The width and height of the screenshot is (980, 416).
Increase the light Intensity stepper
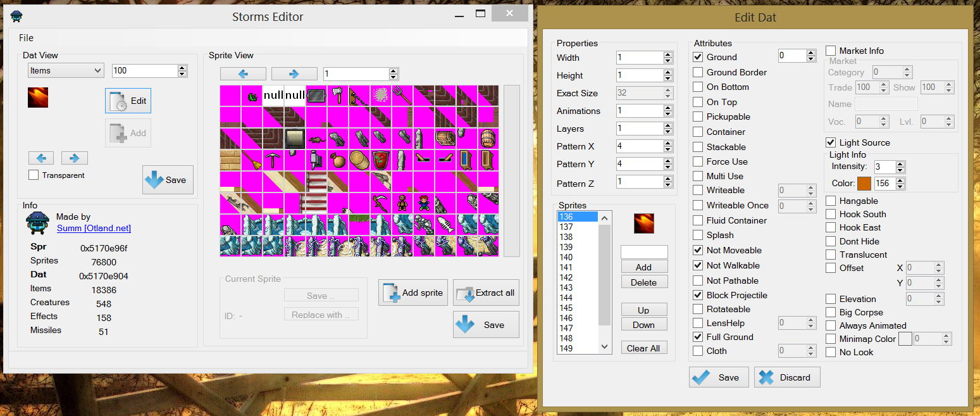click(900, 164)
